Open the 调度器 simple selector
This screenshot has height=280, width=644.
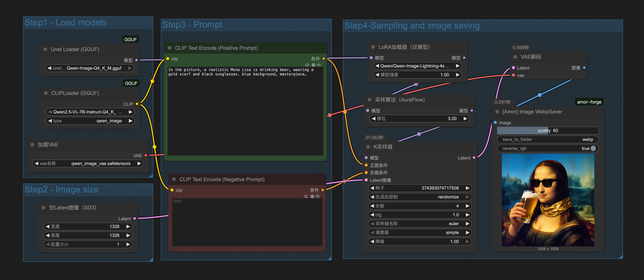click(420, 233)
